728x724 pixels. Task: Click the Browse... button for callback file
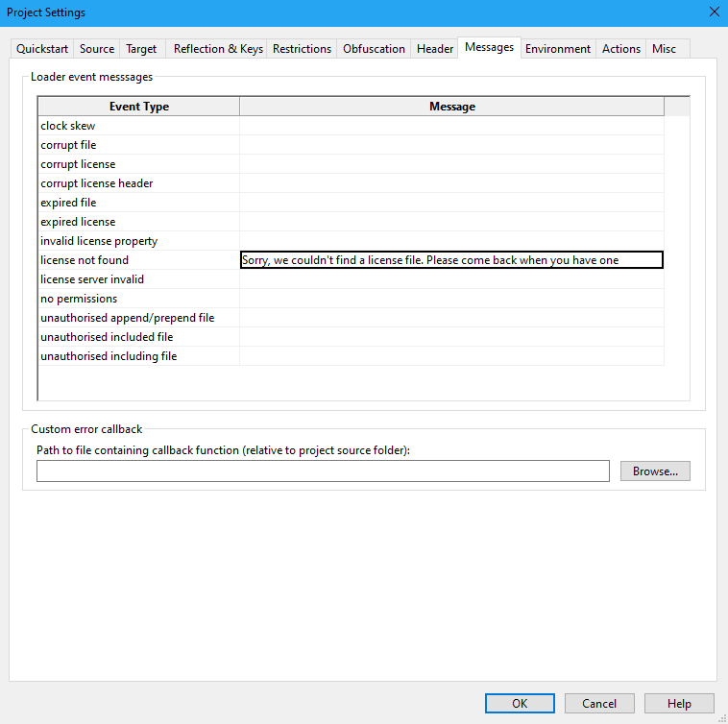click(x=655, y=471)
